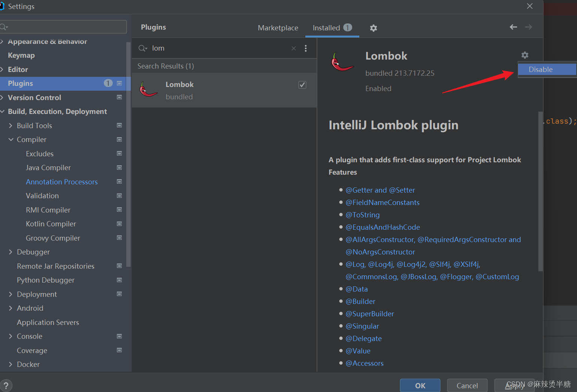Switch to the Marketplace tab
The image size is (577, 392).
tap(278, 28)
